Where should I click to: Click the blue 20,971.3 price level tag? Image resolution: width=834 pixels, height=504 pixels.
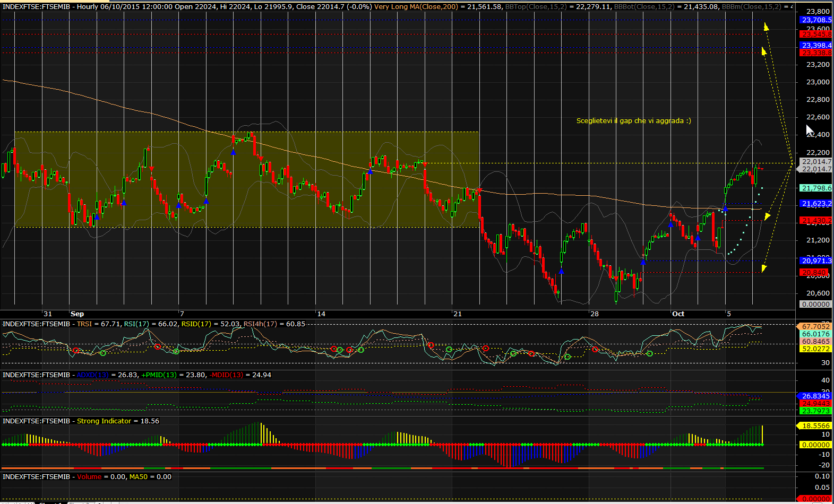pos(815,260)
